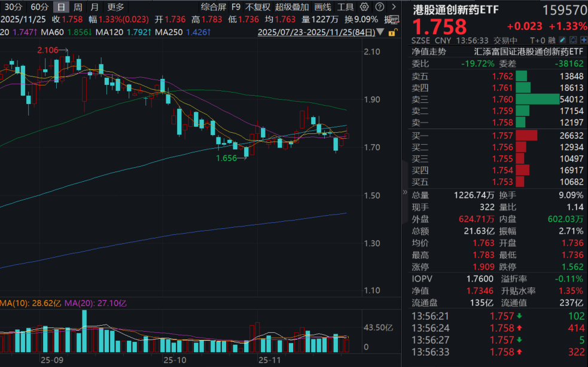Toggle the date range lock icon
The height and width of the screenshot is (367, 588).
click(391, 32)
